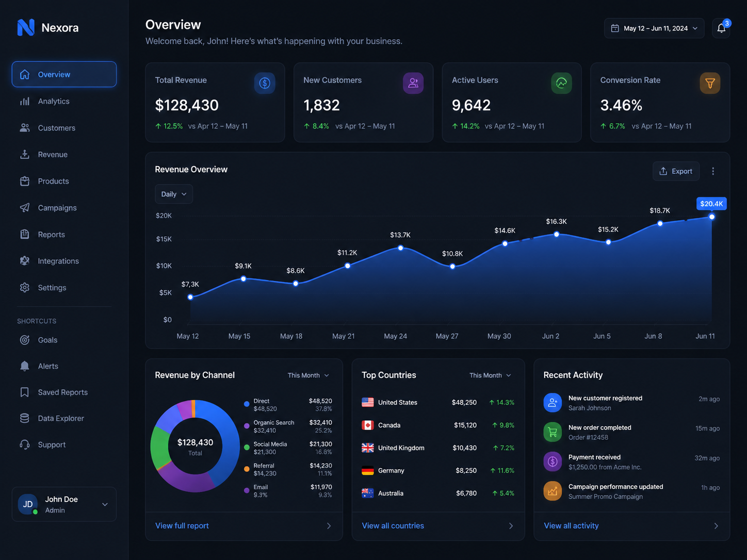Select the $13.7K May 24 data point
This screenshot has width=747, height=560.
coord(400,248)
